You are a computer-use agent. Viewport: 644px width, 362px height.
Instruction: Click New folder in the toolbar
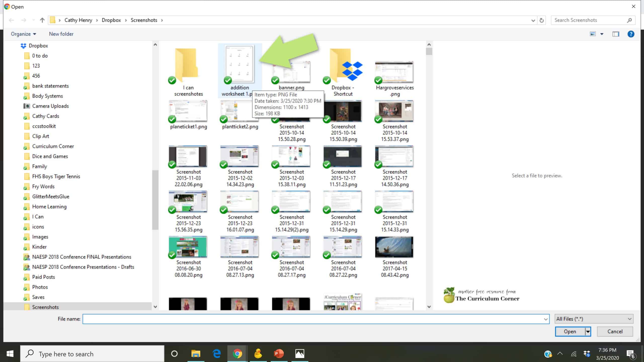(61, 34)
